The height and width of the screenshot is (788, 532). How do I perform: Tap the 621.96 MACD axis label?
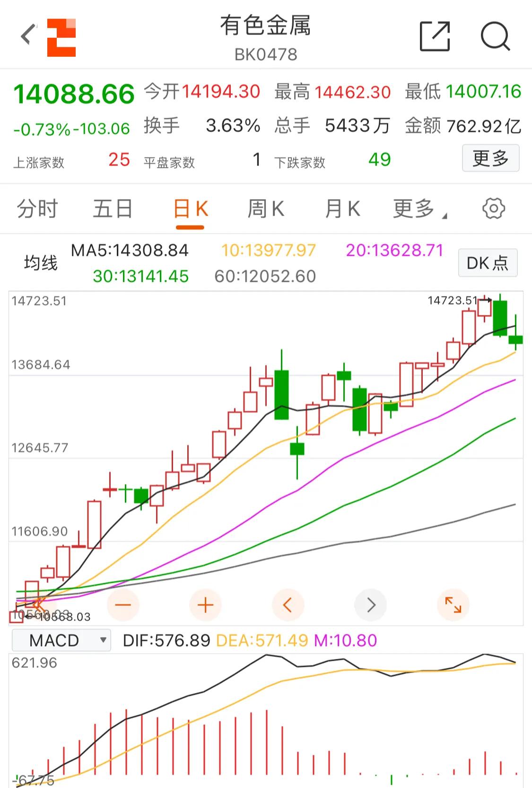point(34,663)
